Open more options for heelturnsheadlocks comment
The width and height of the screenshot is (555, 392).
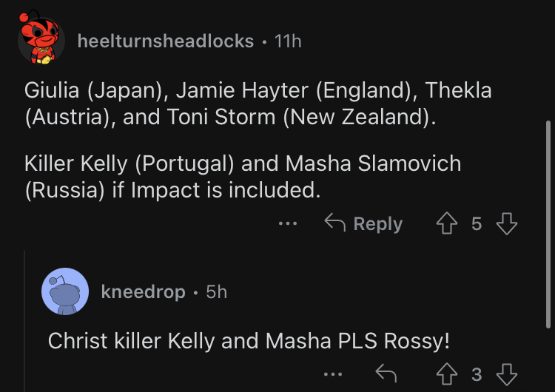(289, 223)
